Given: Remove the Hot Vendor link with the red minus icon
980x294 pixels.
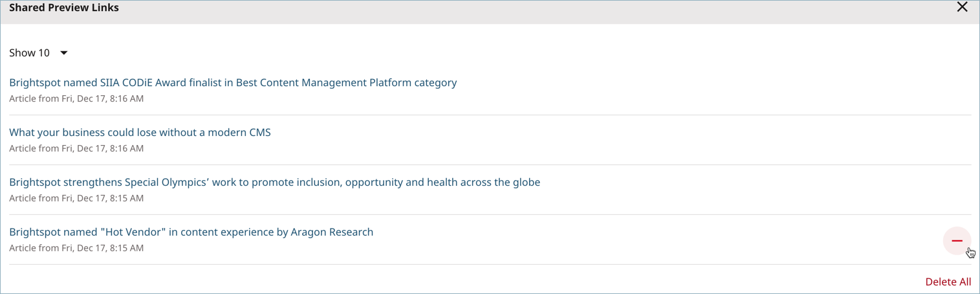Looking at the screenshot, I should [957, 241].
